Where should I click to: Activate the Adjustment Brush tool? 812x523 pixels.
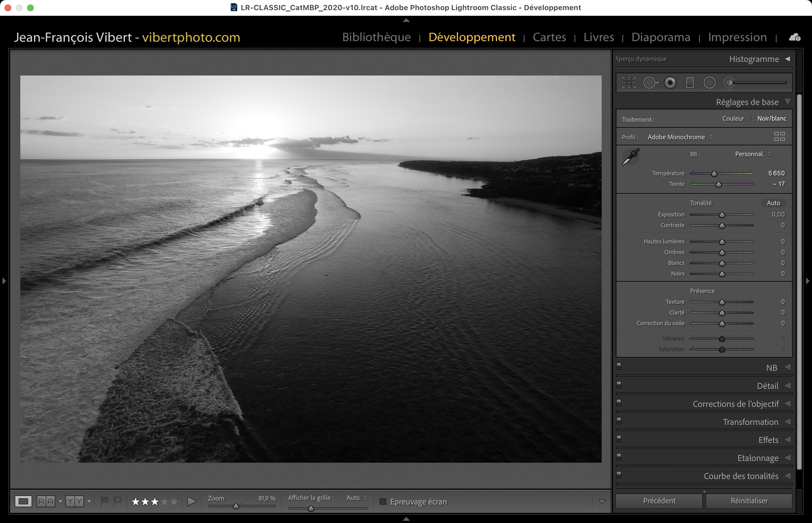pyautogui.click(x=729, y=83)
